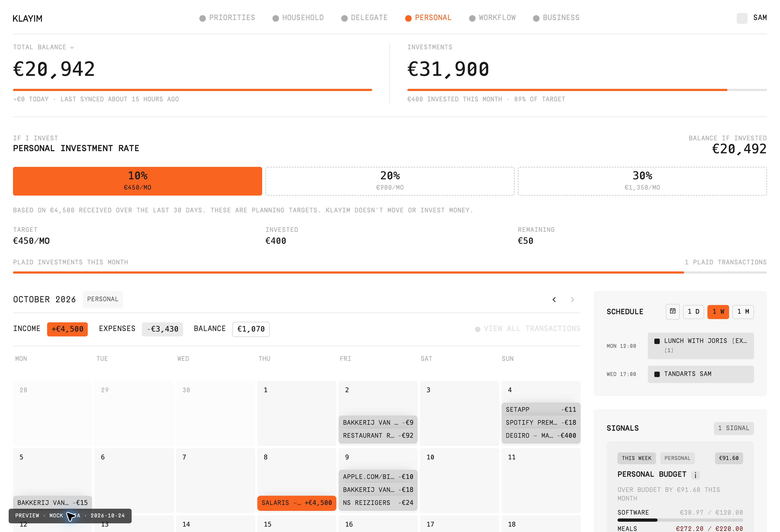Viewport: 780px width, 532px height.
Task: Open the Personal tab
Action: [428, 18]
